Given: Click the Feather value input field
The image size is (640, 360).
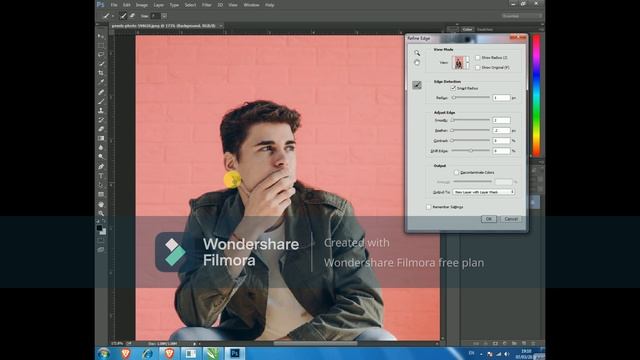Looking at the screenshot, I should click(501, 131).
